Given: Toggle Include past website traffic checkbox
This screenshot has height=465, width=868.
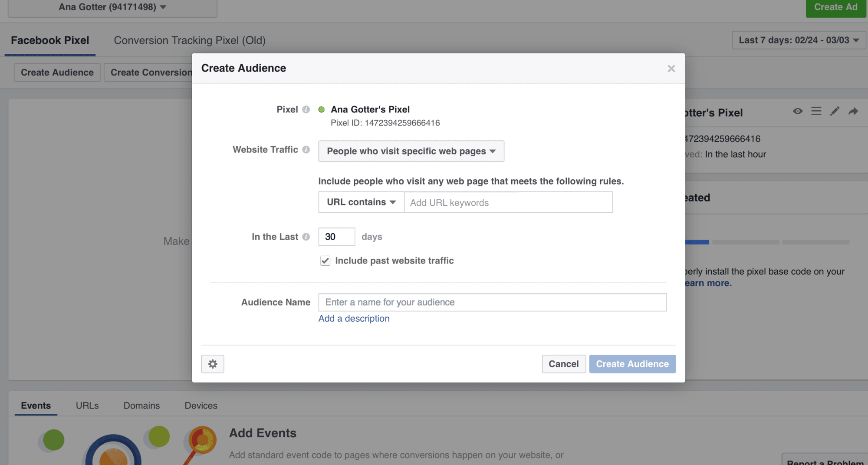Looking at the screenshot, I should point(325,261).
